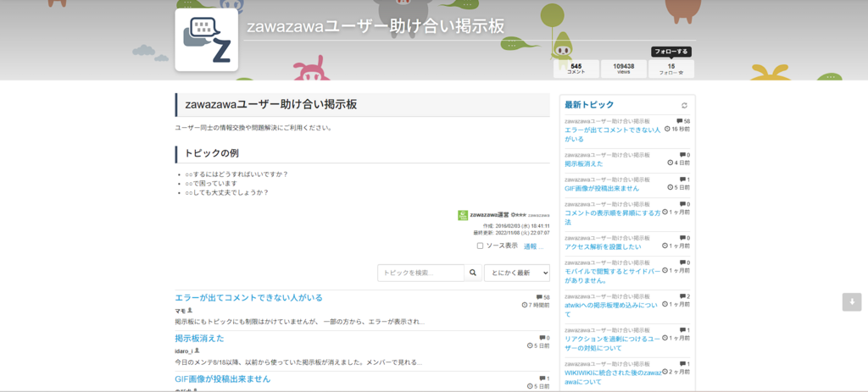Viewport: 868px width, 392px height.
Task: Click the 最新トピック sidebar heading
Action: click(589, 104)
